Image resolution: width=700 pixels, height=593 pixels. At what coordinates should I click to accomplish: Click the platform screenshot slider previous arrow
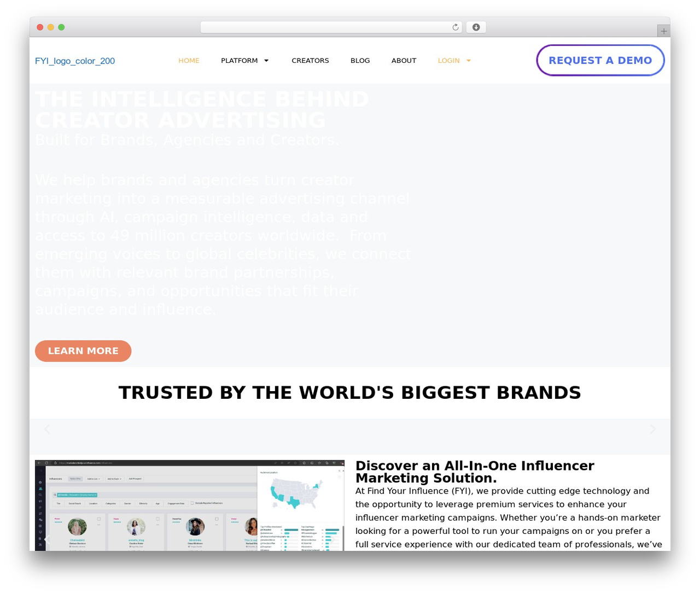47,539
